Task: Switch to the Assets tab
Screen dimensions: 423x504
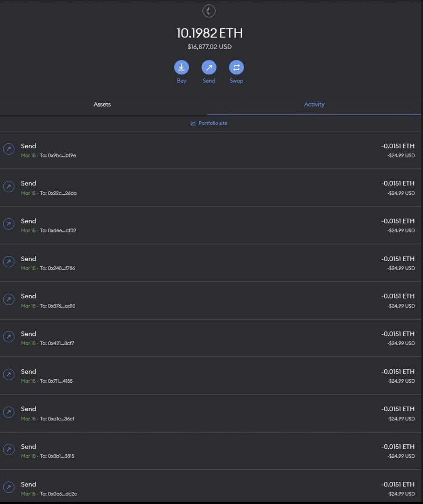Action: click(102, 104)
